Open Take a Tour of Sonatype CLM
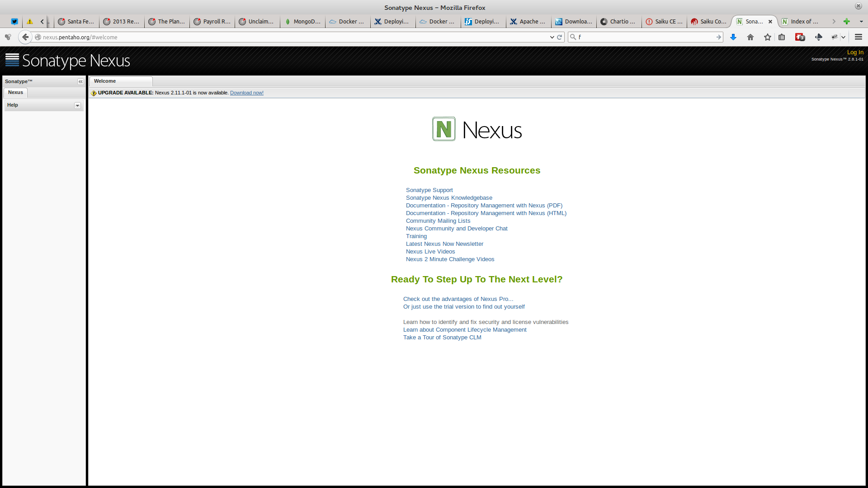The height and width of the screenshot is (488, 868). tap(442, 338)
